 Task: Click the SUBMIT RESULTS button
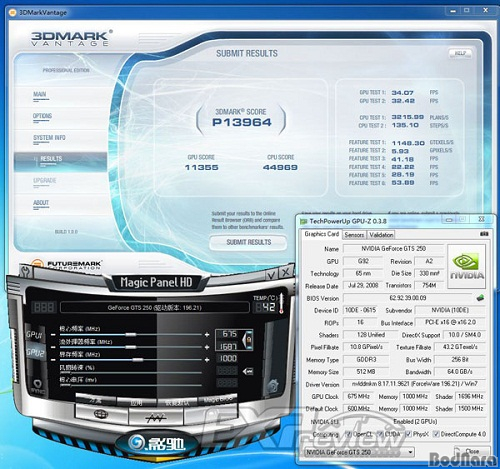coord(248,242)
